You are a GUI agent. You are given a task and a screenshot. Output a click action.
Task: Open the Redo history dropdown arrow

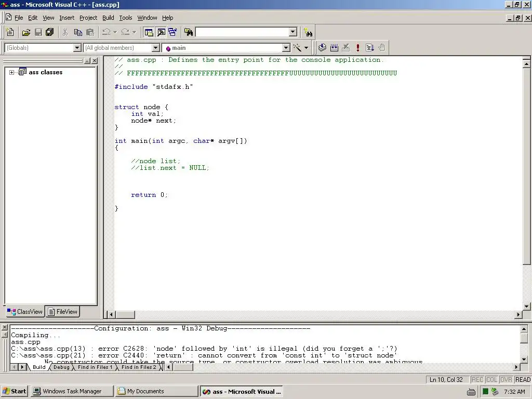pos(135,32)
